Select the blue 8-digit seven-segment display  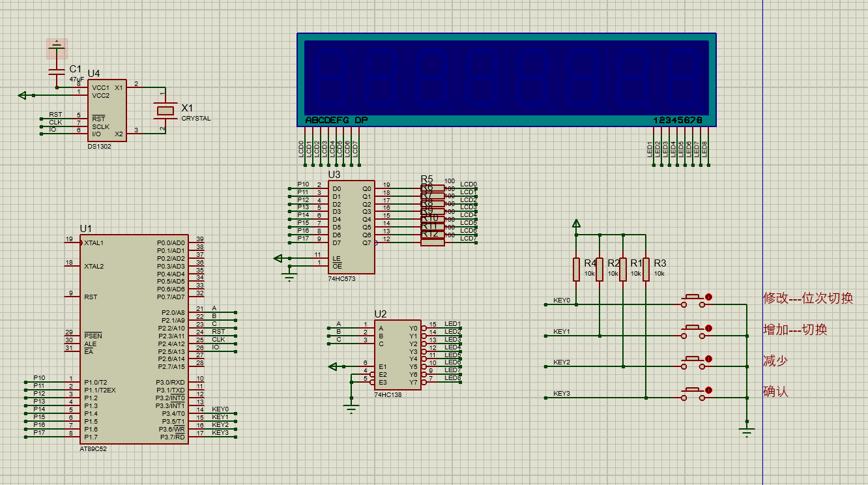pyautogui.click(x=506, y=80)
